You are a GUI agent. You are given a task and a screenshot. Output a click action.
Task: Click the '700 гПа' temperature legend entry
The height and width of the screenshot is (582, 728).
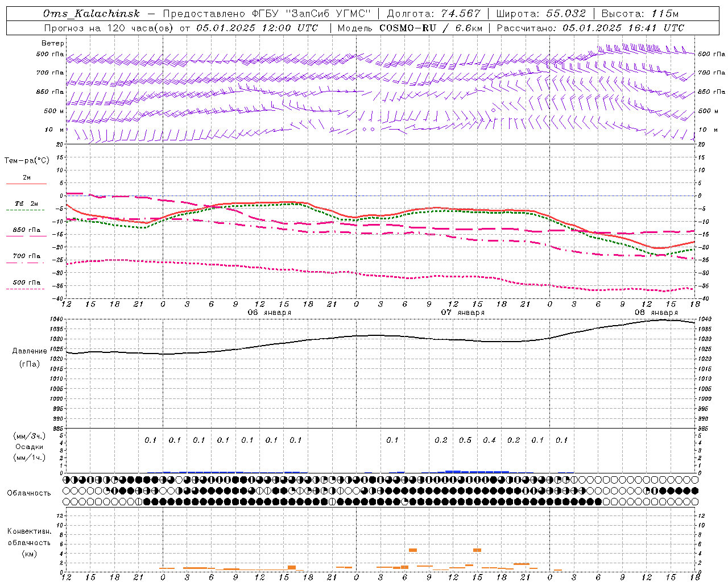click(27, 256)
